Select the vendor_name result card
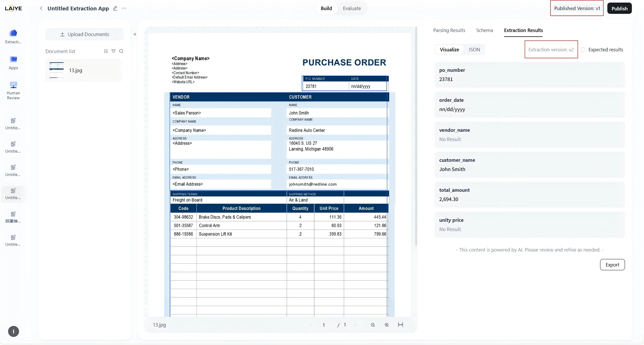 click(x=530, y=135)
